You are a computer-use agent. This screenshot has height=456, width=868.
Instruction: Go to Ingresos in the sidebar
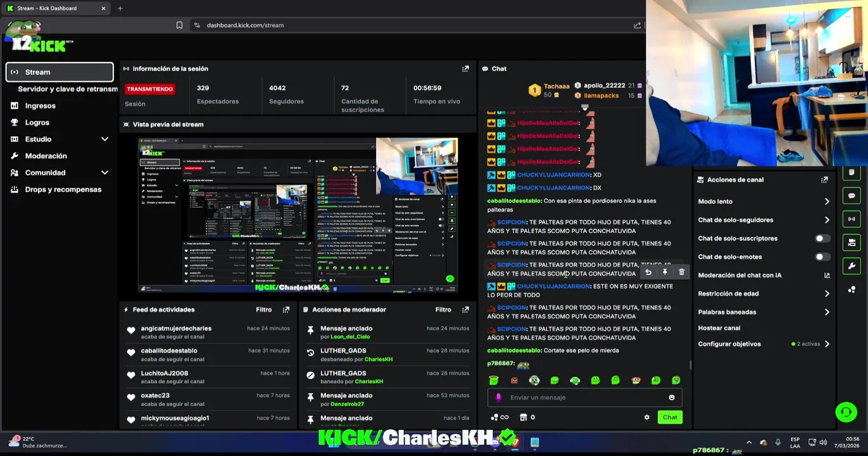click(x=41, y=106)
